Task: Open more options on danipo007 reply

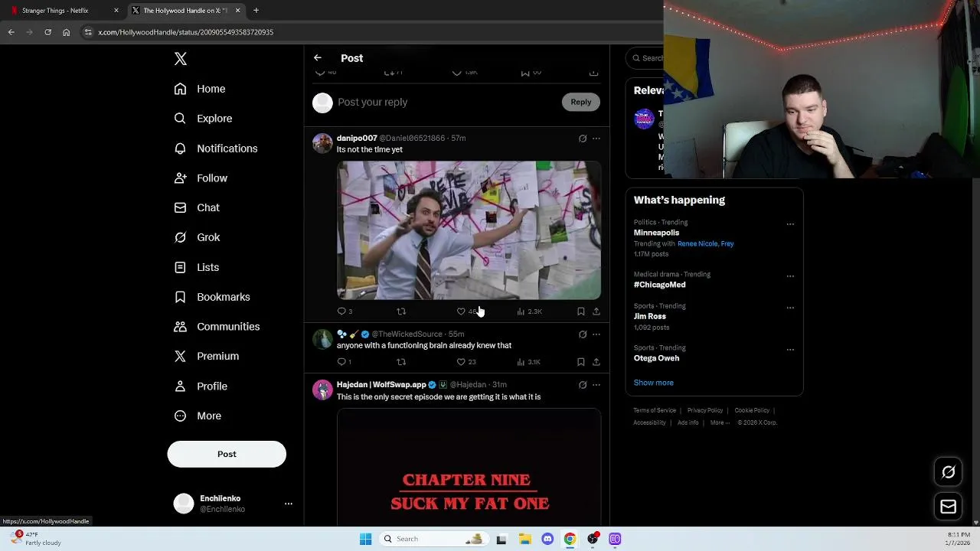Action: (596, 139)
